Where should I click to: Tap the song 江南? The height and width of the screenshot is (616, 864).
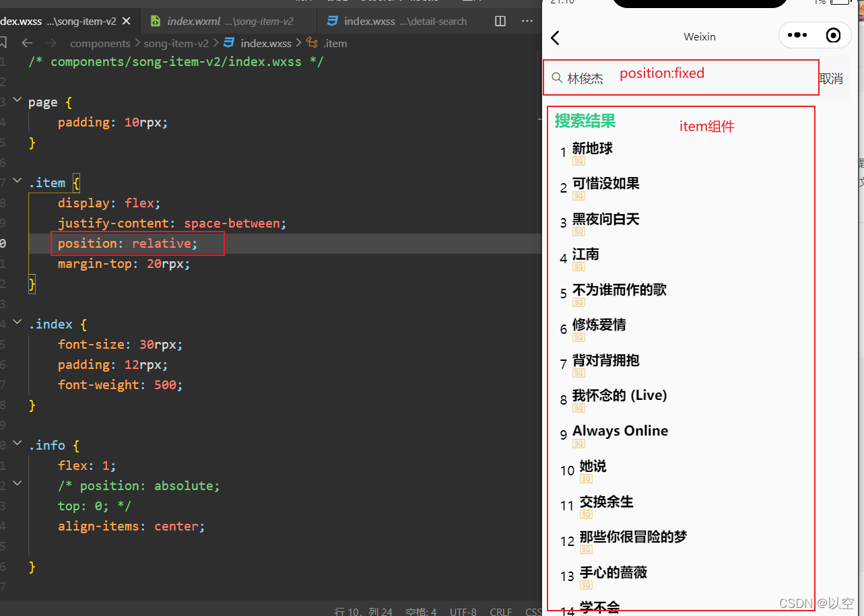(x=586, y=254)
